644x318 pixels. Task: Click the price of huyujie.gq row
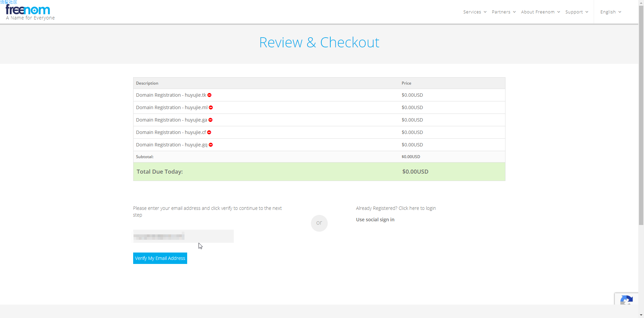pyautogui.click(x=412, y=145)
